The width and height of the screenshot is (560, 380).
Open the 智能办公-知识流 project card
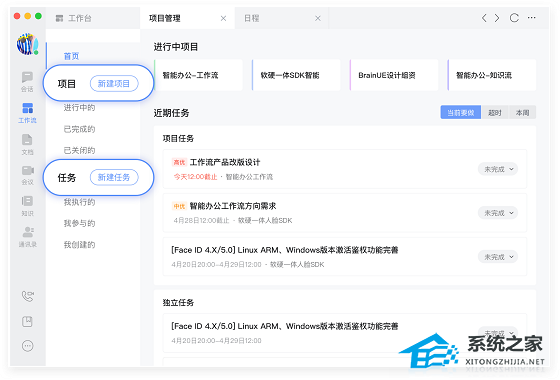coord(491,75)
